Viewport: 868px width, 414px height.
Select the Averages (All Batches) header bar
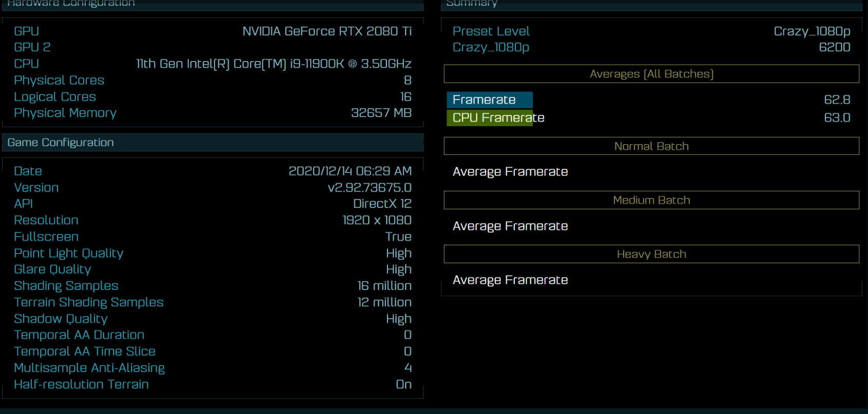pyautogui.click(x=651, y=74)
